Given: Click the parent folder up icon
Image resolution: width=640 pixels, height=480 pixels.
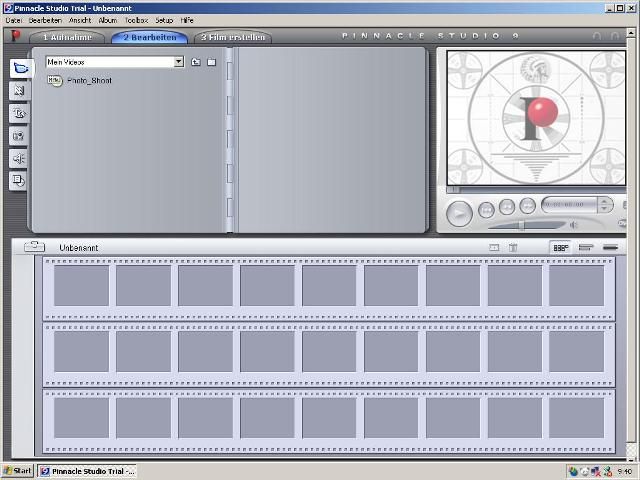Looking at the screenshot, I should click(196, 62).
